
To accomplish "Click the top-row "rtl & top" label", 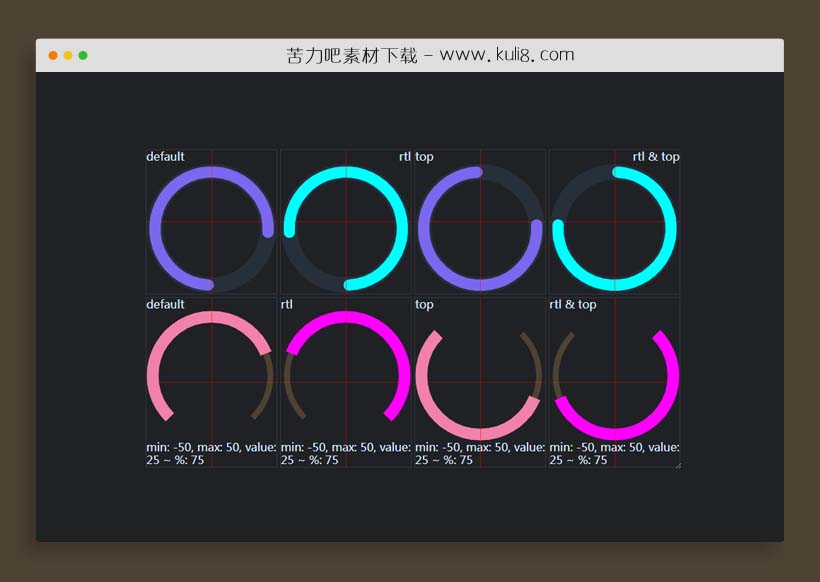I will [656, 157].
